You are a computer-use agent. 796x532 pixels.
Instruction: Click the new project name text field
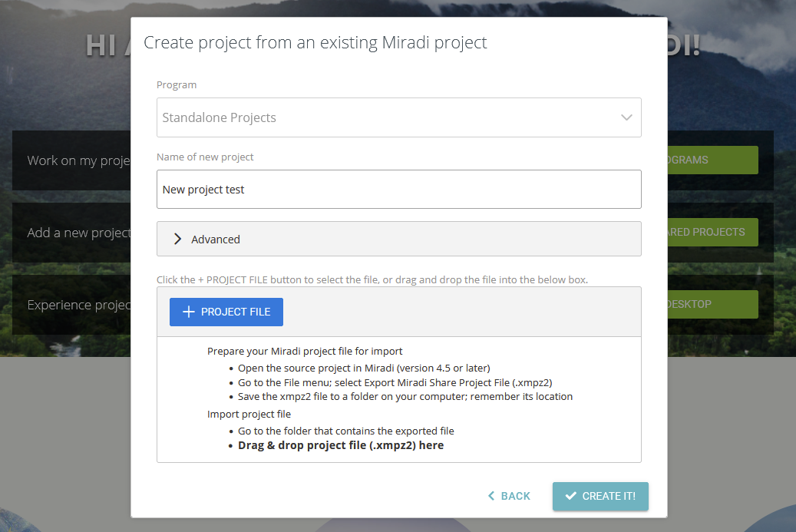click(398, 190)
